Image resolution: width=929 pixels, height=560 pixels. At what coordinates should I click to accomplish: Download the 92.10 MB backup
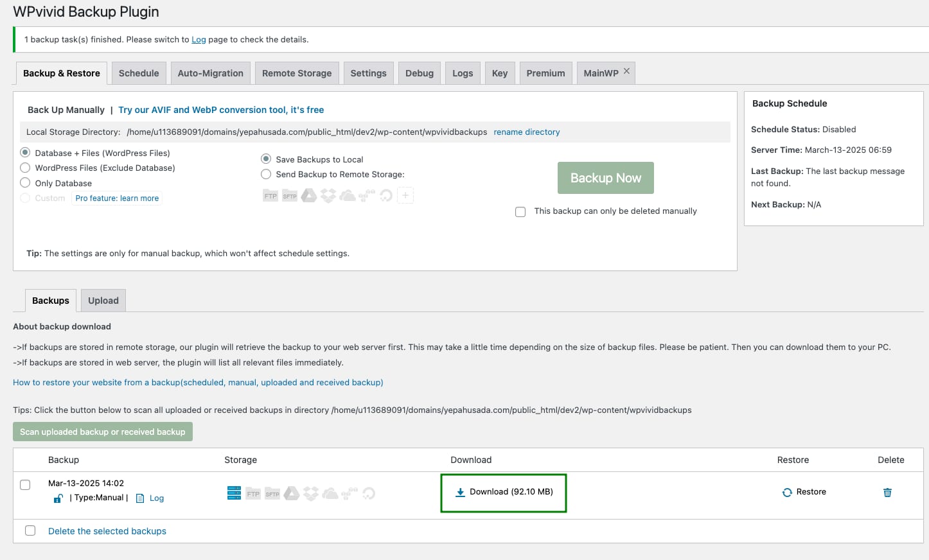click(504, 492)
